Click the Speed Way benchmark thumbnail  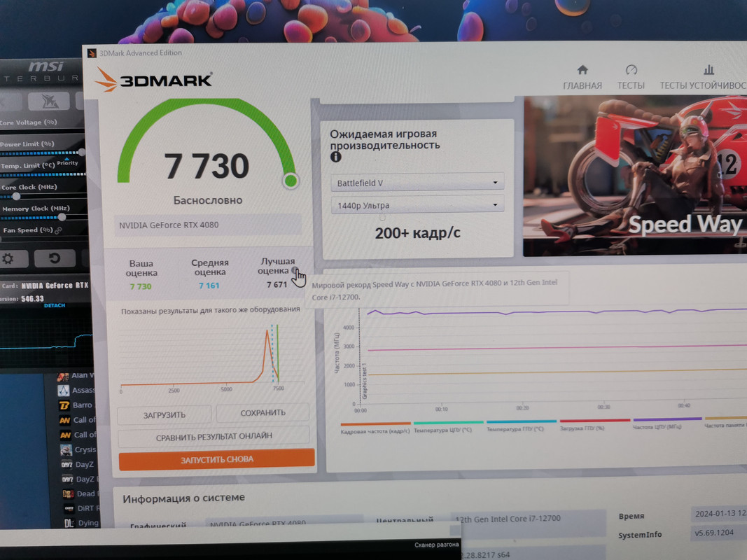pyautogui.click(x=635, y=175)
